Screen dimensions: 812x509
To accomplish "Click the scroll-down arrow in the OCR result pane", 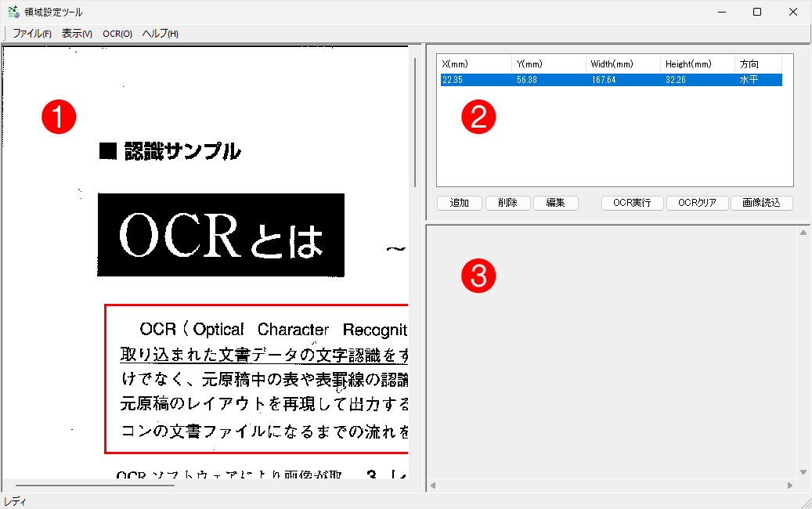I will [803, 472].
